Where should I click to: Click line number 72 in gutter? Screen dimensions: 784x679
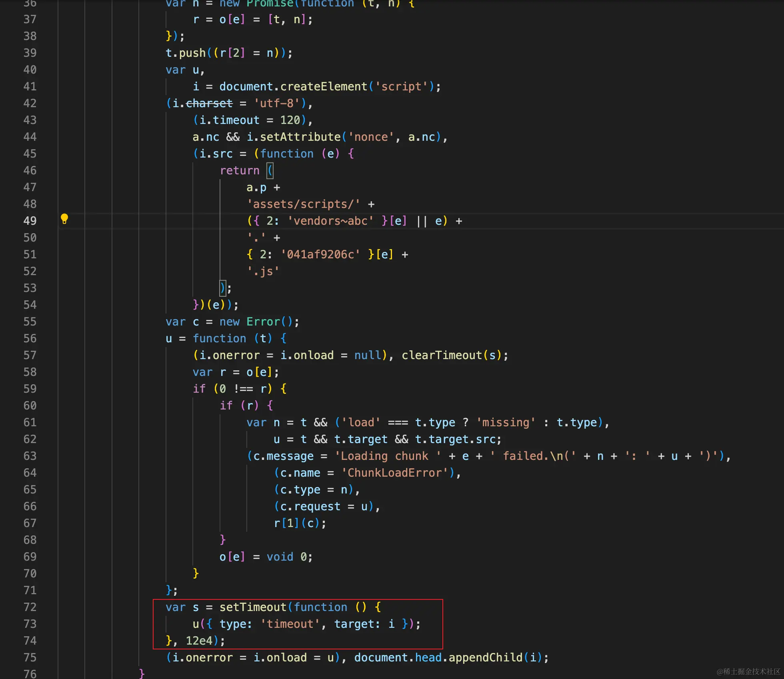tap(30, 607)
